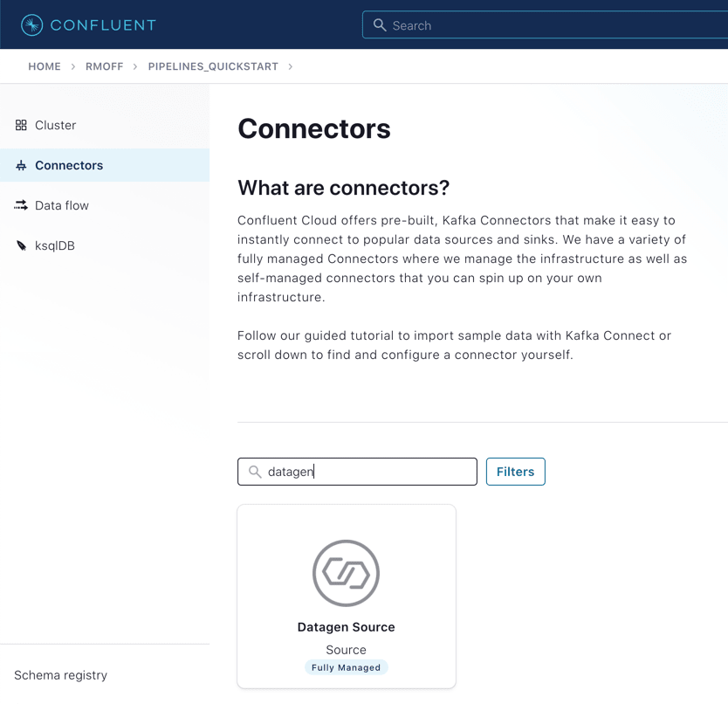728x704 pixels.
Task: Click the What are connectors? heading
Action: [x=344, y=188]
